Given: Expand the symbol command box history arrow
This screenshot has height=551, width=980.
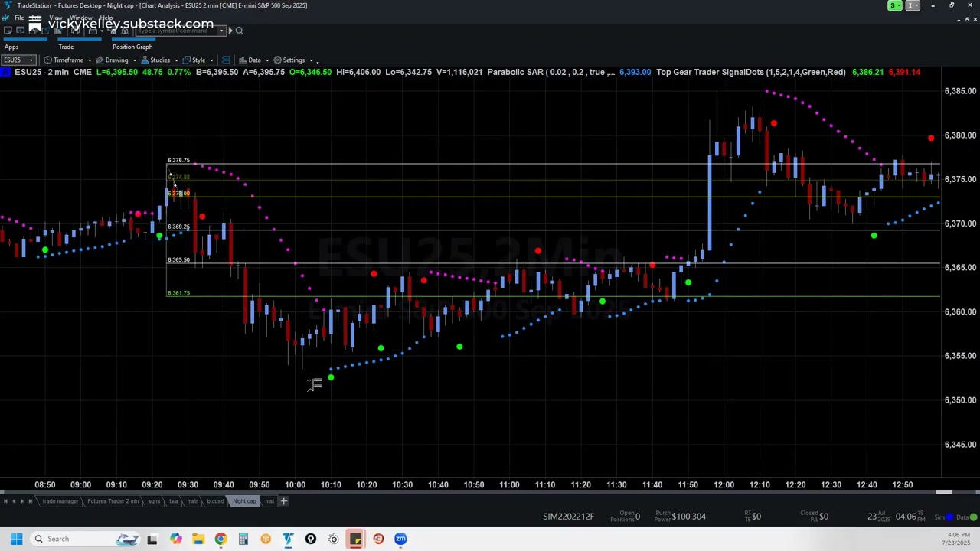Looking at the screenshot, I should tap(221, 31).
